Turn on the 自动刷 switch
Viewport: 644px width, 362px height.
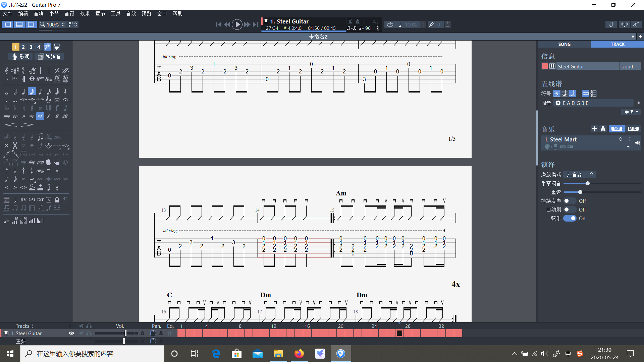tap(570, 209)
